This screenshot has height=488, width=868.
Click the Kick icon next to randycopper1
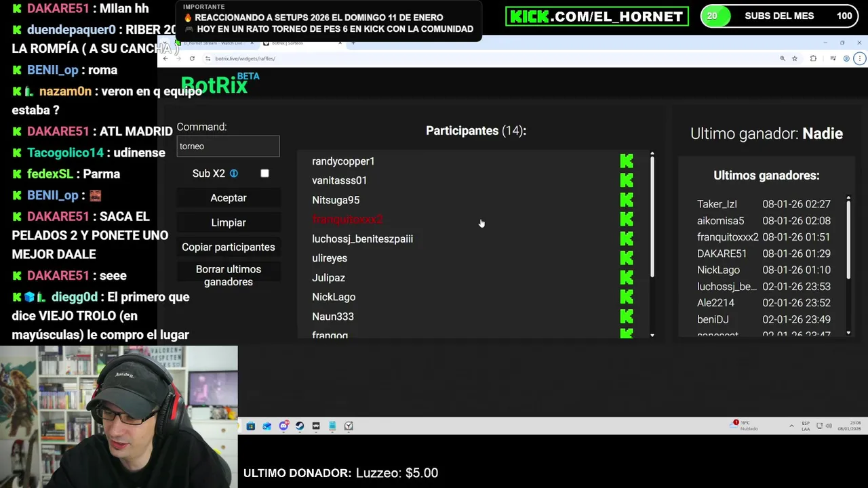click(x=627, y=161)
